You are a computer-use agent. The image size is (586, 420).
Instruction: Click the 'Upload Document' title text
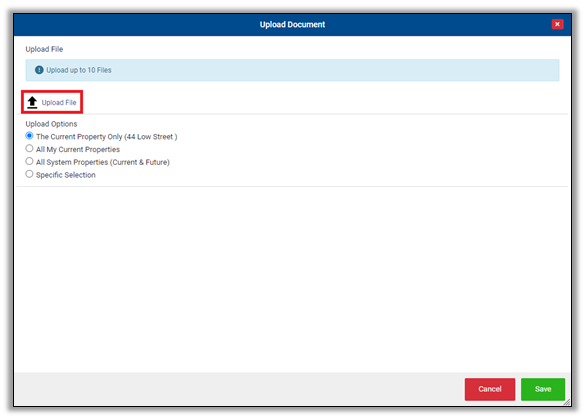click(292, 25)
